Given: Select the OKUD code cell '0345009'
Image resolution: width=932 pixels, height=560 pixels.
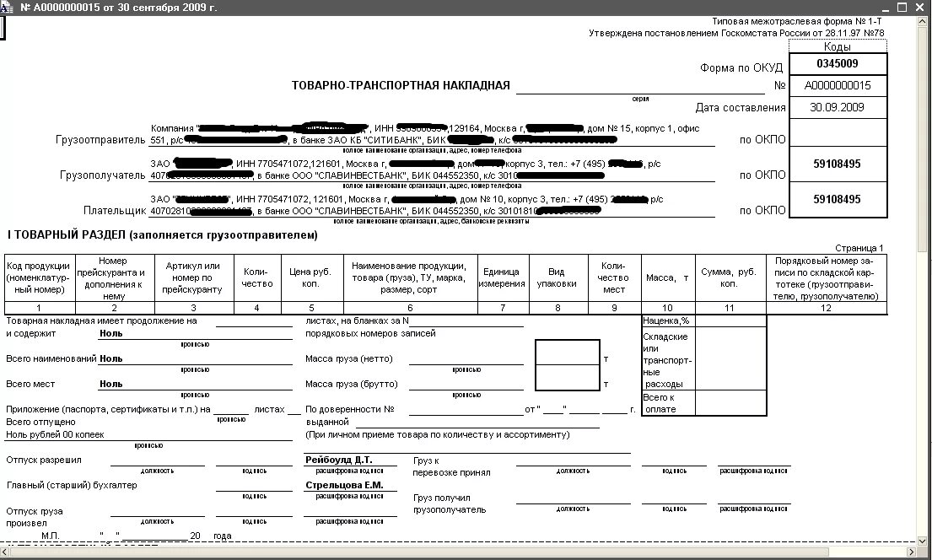Looking at the screenshot, I should (838, 63).
